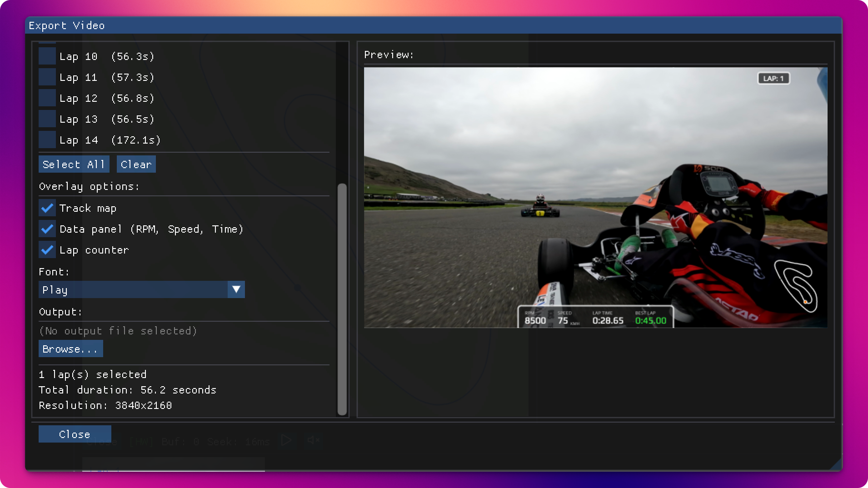Tick the Lap 14 checkbox
This screenshot has height=488, width=868.
(47, 139)
